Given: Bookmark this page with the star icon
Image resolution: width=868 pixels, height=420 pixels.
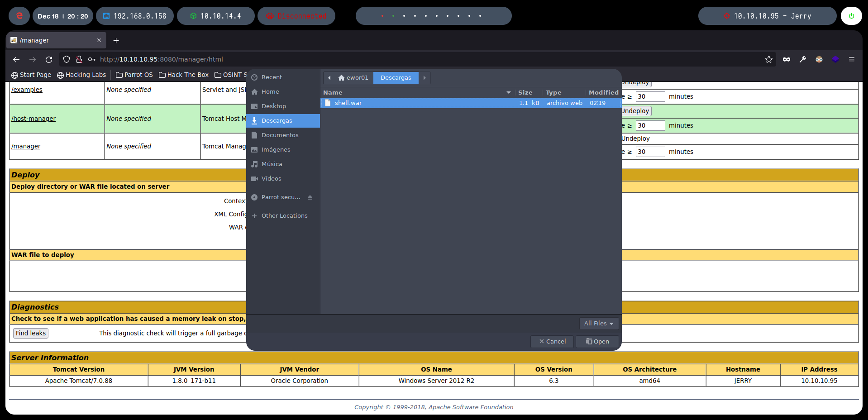Looking at the screenshot, I should pos(769,59).
